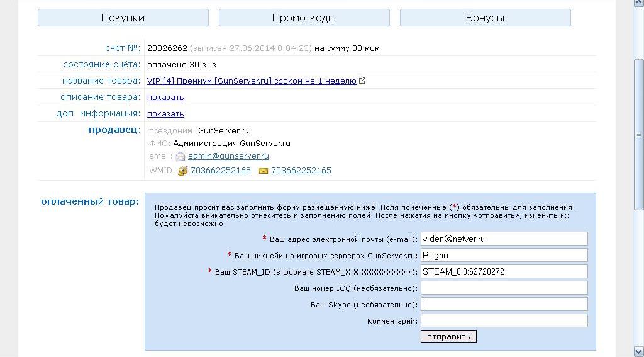Click the Комментарий text field

pos(504,320)
